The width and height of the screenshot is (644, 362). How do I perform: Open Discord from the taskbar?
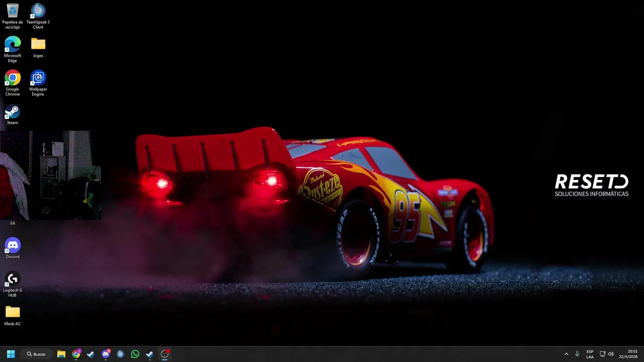106,354
